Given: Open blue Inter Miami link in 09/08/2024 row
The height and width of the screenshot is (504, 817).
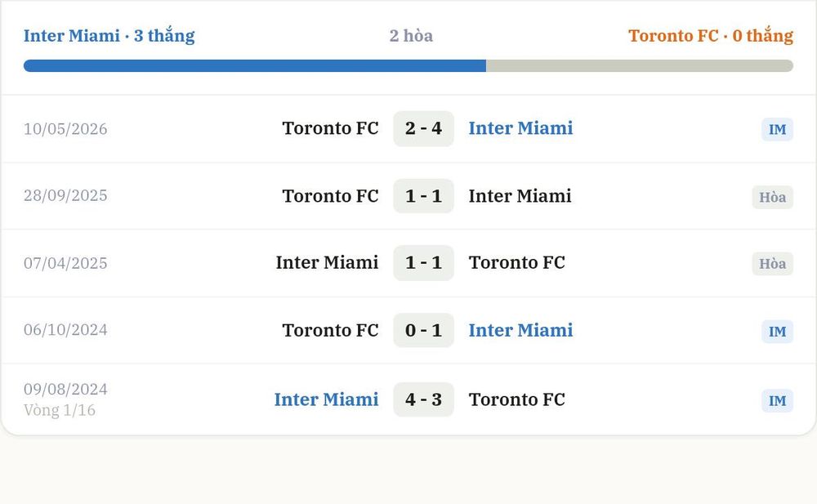Looking at the screenshot, I should pos(326,399).
